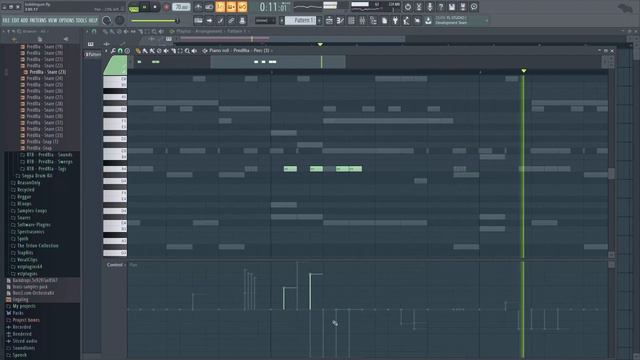
Task: Select the draw pencil tool in piano roll
Action: pyautogui.click(x=138, y=51)
